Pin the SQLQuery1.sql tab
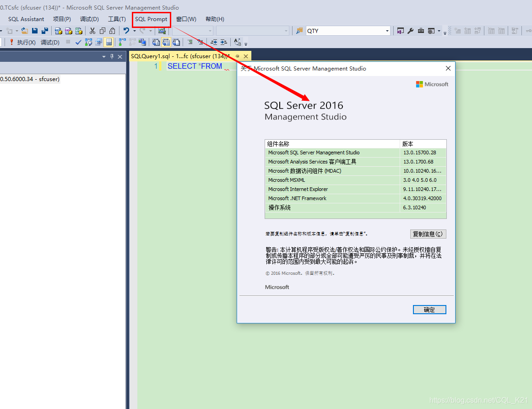 (x=237, y=56)
